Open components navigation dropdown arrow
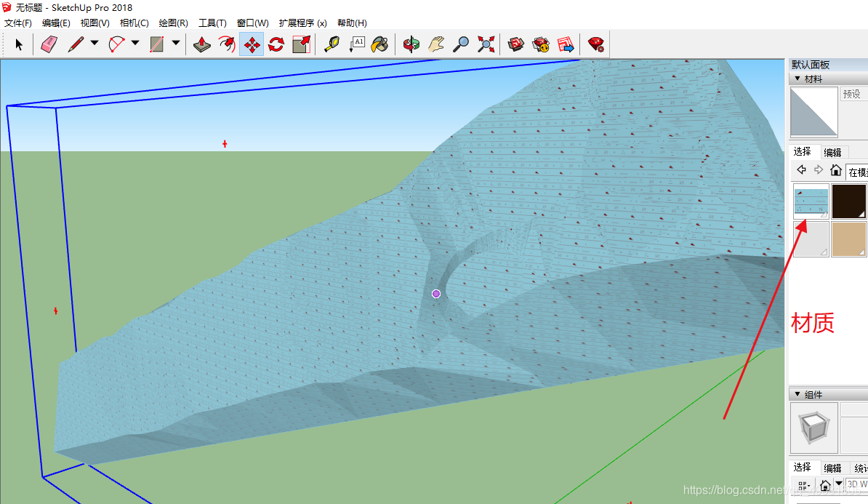 (839, 484)
